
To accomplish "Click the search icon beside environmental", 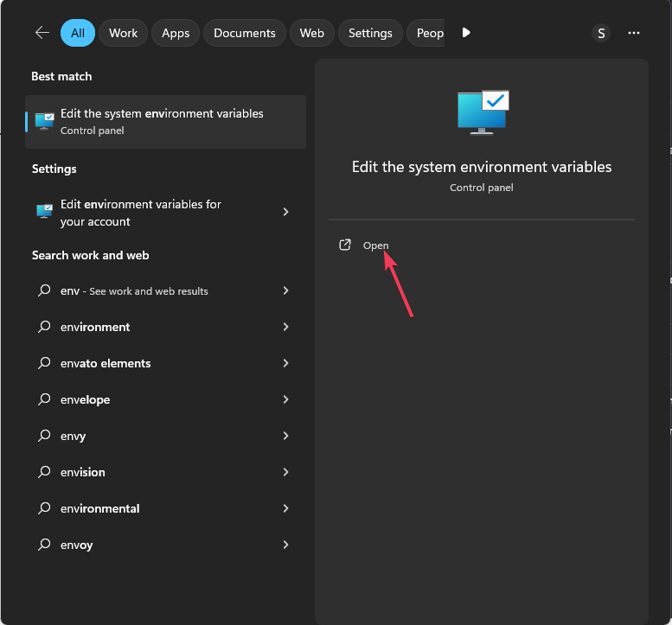I will [x=44, y=508].
